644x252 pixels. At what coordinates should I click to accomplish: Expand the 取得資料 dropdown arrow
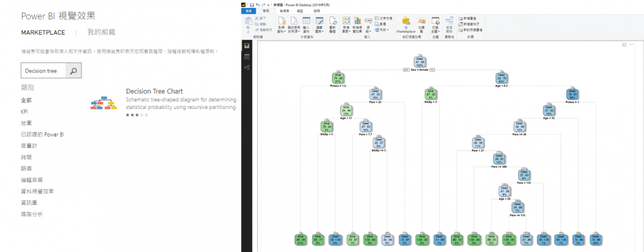pyautogui.click(x=285, y=32)
